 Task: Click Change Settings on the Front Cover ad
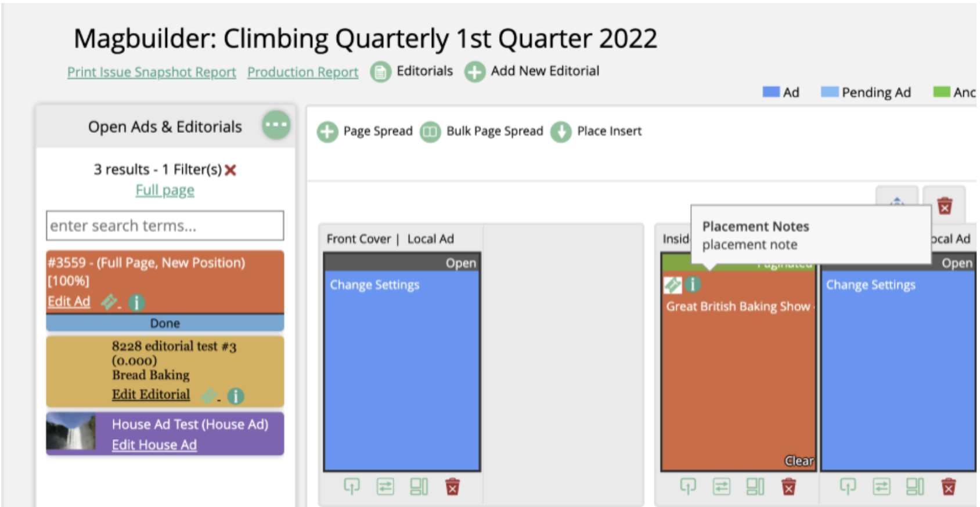point(374,285)
